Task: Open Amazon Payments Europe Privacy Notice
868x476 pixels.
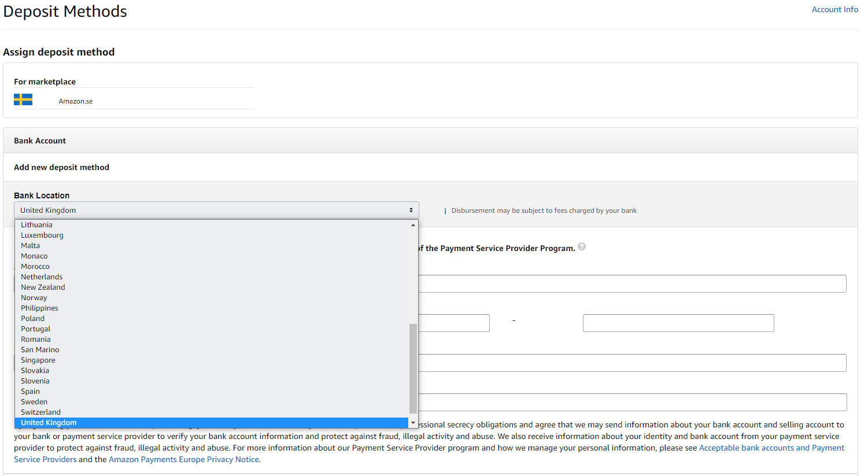Action: 184,459
